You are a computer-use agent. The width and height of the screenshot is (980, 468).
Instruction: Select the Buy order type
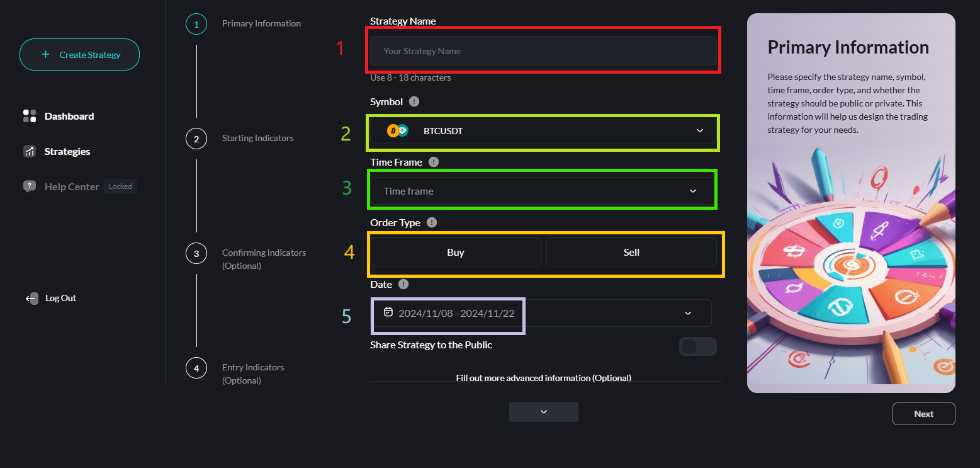(x=455, y=252)
